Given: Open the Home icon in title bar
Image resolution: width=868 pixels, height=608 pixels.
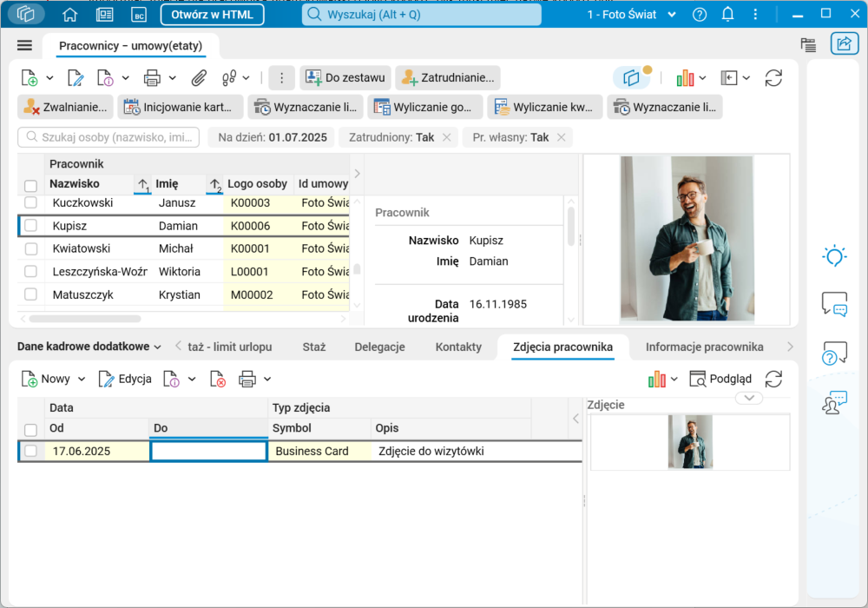Looking at the screenshot, I should click(x=69, y=15).
